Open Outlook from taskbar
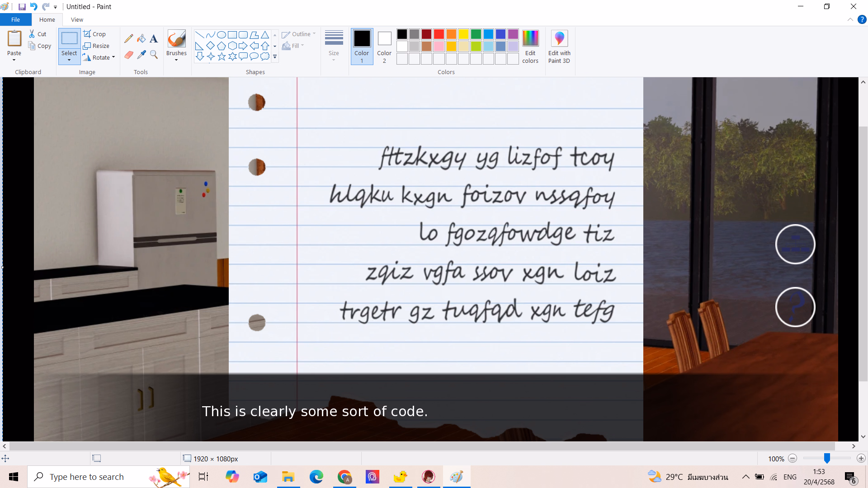This screenshot has height=488, width=868. point(260,477)
